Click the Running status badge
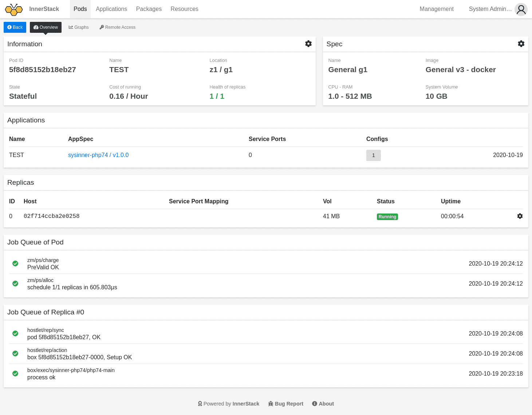Screen dimensions: 532x415 387,217
